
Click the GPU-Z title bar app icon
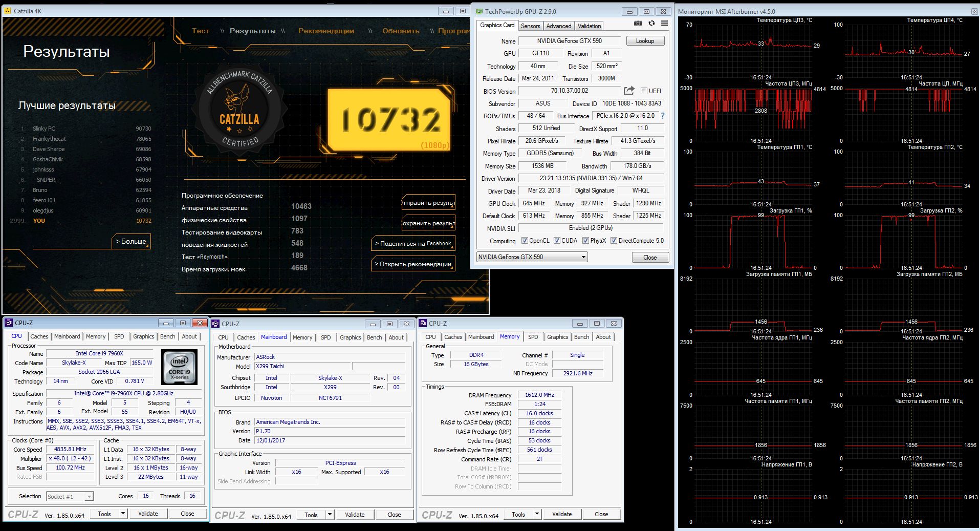[x=478, y=11]
